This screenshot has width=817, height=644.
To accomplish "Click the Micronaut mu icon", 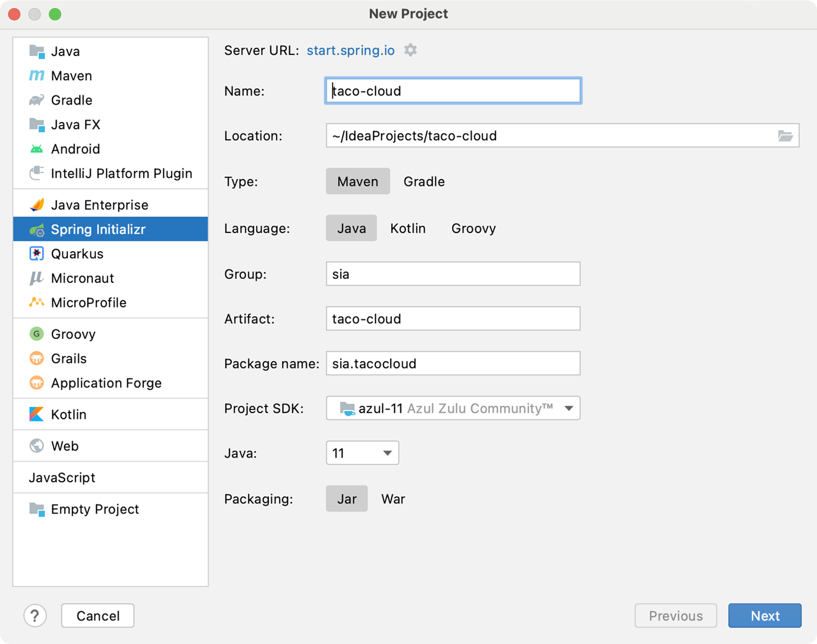I will pos(37,279).
